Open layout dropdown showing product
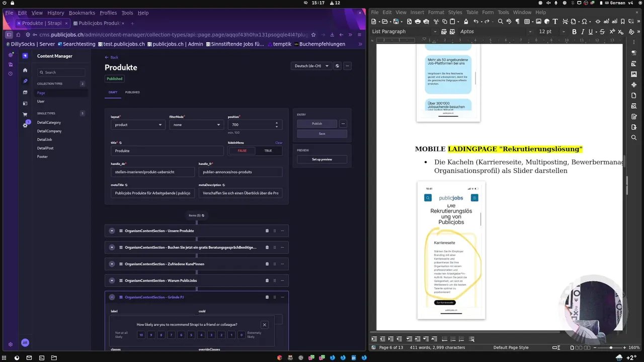The image size is (644, 362). pyautogui.click(x=138, y=125)
